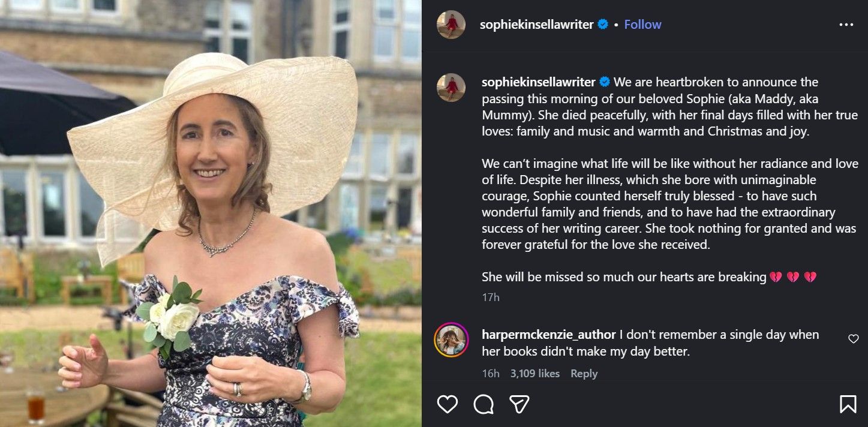This screenshot has height=427, width=868.
Task: Open the post options ellipsis menu
Action: (x=847, y=24)
